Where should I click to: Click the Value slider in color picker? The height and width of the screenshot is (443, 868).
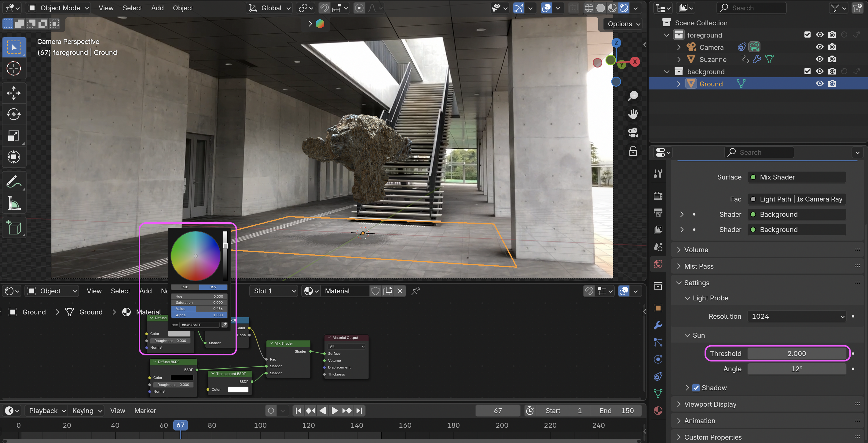(199, 309)
